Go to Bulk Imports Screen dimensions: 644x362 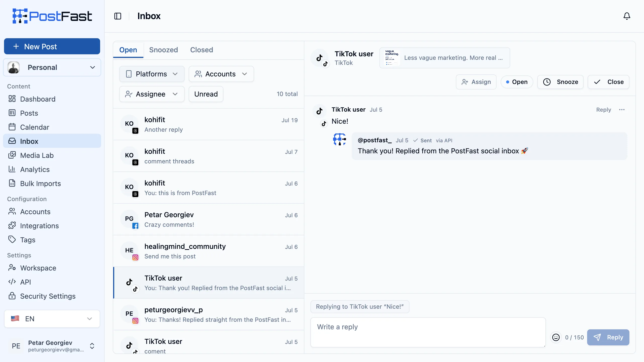[52, 184]
